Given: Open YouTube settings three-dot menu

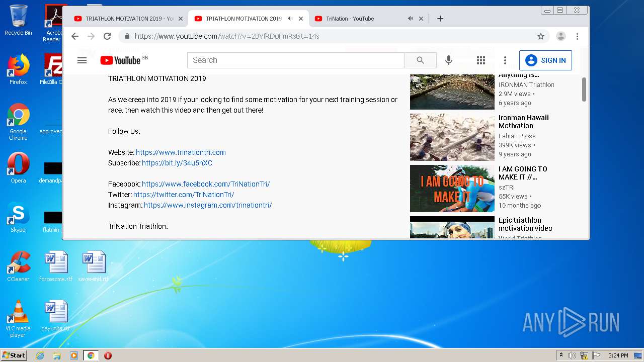Looking at the screenshot, I should (505, 60).
